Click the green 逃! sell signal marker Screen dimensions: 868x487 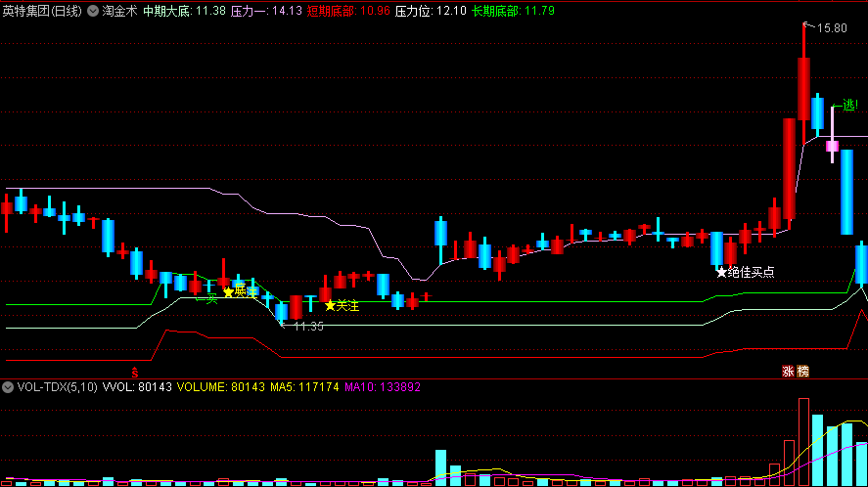845,105
